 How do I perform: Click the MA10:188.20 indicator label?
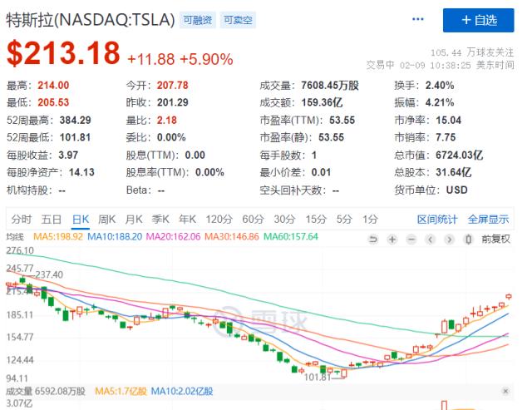pos(115,237)
